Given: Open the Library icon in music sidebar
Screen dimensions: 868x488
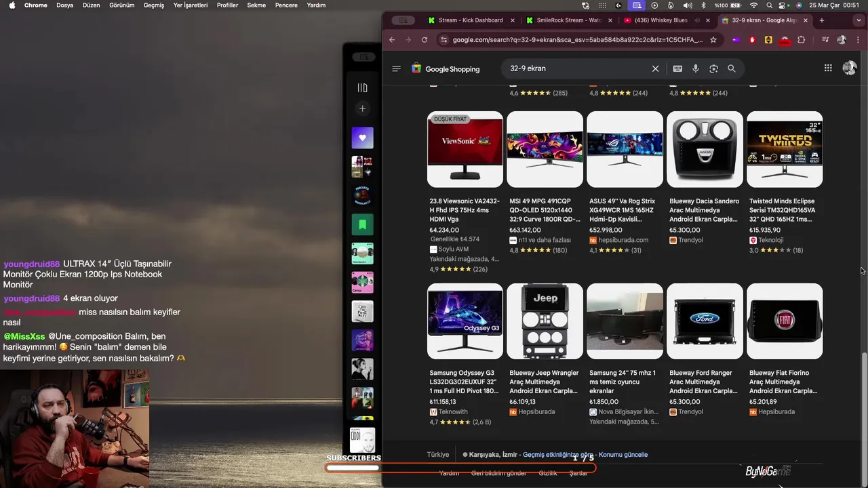Looking at the screenshot, I should (362, 87).
